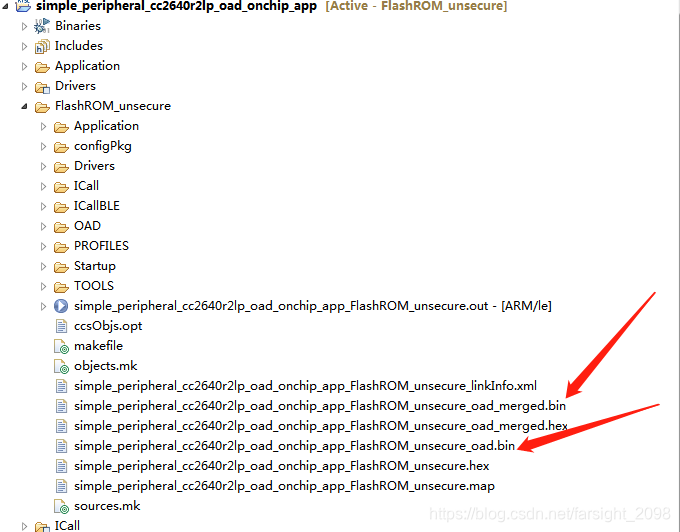Select the FlashROM_unsecure_oad_merged.bin file

(x=320, y=406)
